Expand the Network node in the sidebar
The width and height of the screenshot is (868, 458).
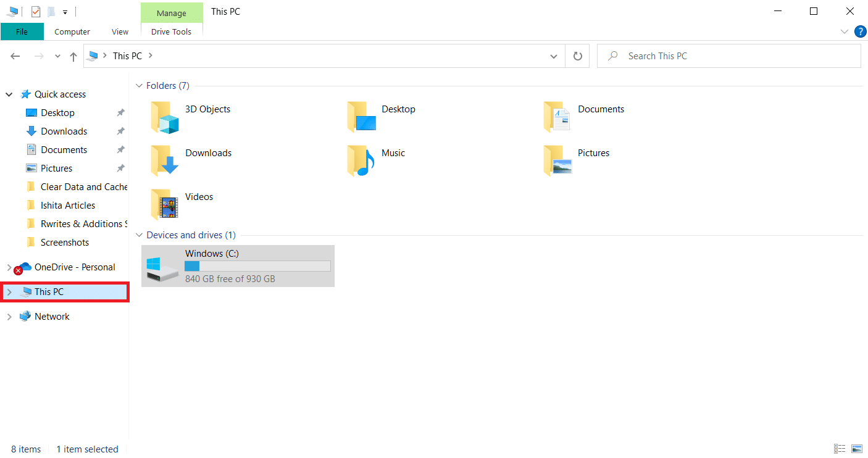click(x=10, y=316)
